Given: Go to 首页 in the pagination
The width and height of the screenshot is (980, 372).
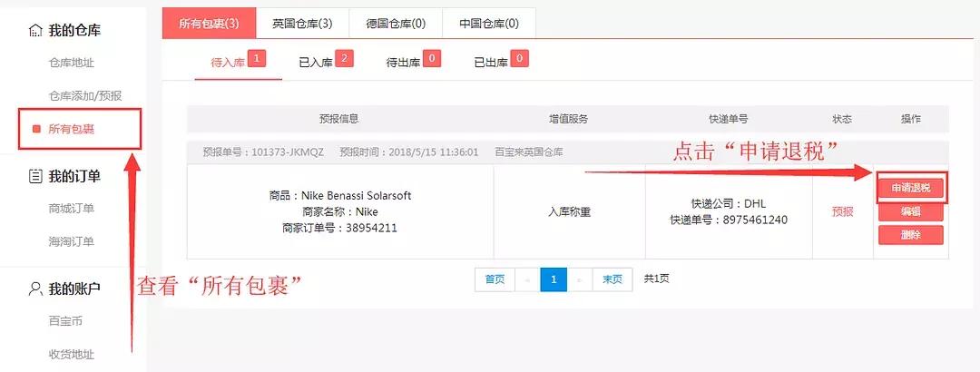Looking at the screenshot, I should pyautogui.click(x=495, y=279).
